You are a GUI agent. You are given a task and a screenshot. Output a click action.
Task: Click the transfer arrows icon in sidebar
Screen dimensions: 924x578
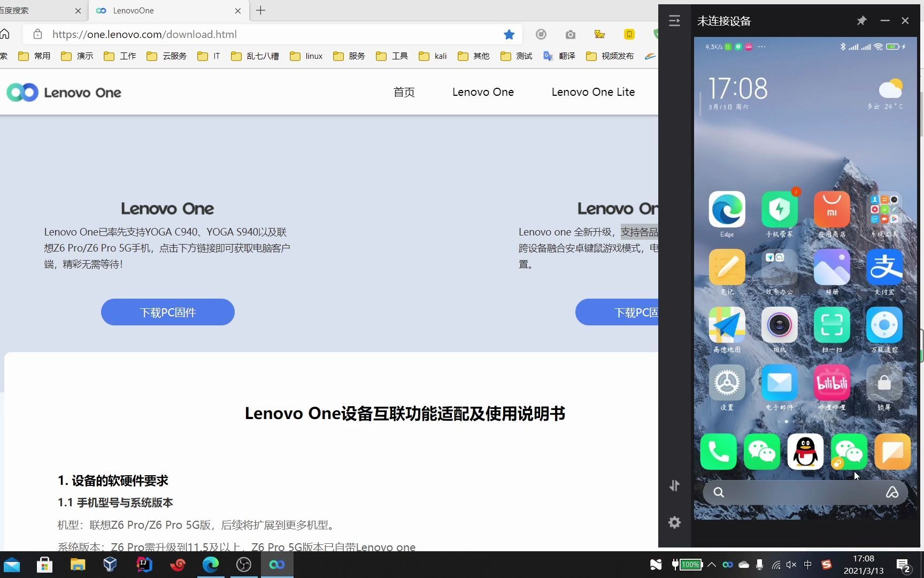click(x=674, y=485)
